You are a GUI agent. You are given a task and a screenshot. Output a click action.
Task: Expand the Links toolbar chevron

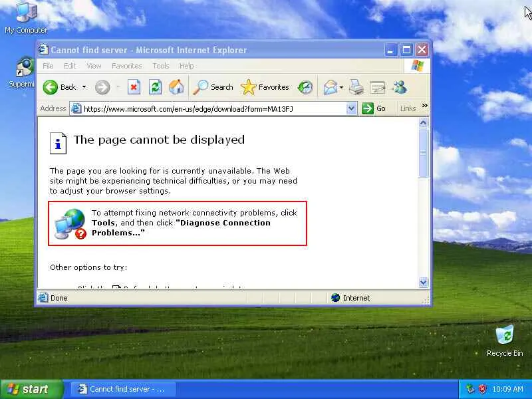point(424,106)
